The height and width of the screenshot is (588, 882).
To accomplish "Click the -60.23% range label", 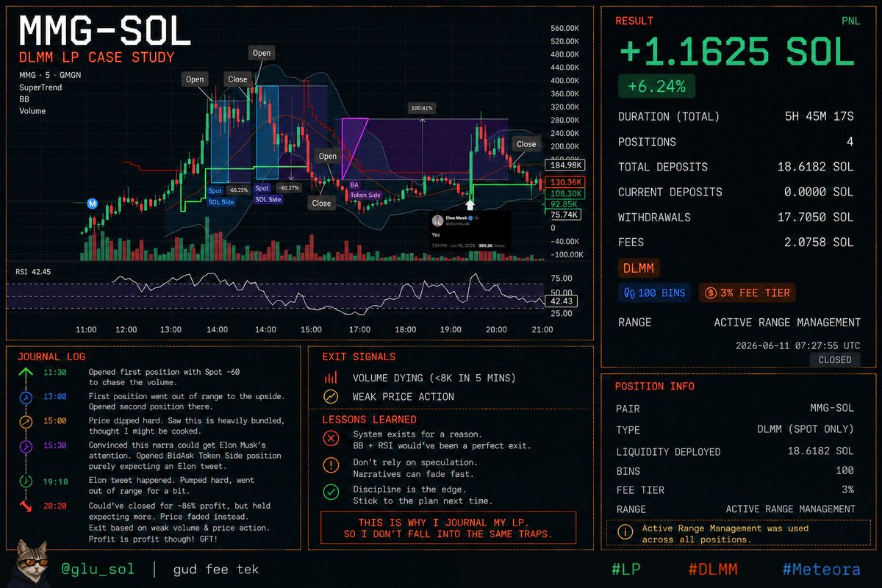I will (x=239, y=190).
